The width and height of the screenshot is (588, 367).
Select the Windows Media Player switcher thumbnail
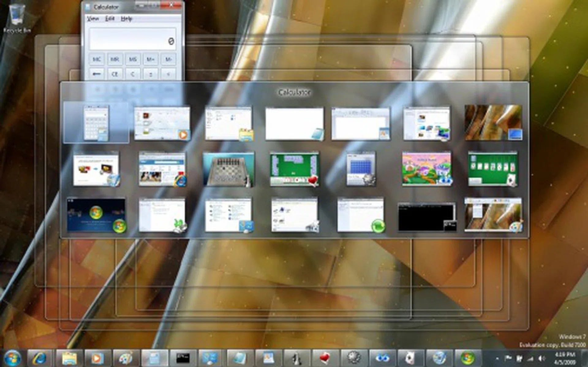(x=162, y=123)
